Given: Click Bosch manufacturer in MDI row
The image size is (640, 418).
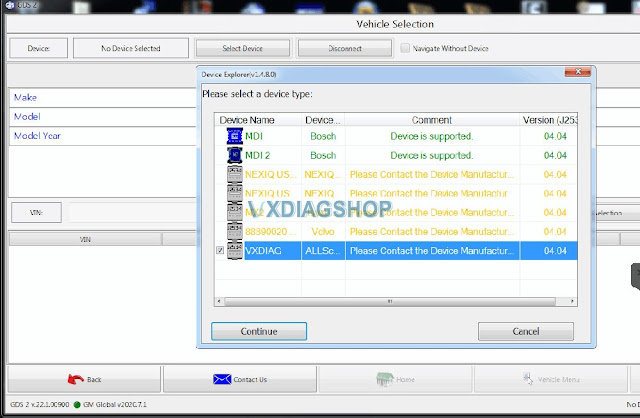Looking at the screenshot, I should (x=323, y=136).
